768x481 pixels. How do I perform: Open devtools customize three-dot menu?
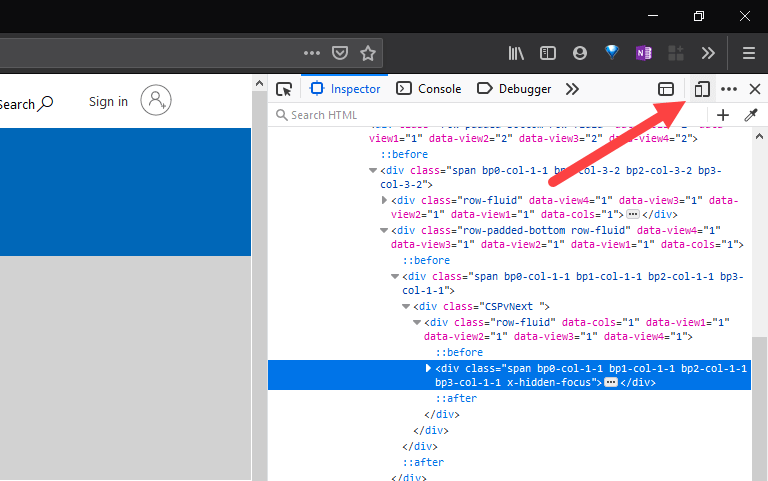click(729, 89)
